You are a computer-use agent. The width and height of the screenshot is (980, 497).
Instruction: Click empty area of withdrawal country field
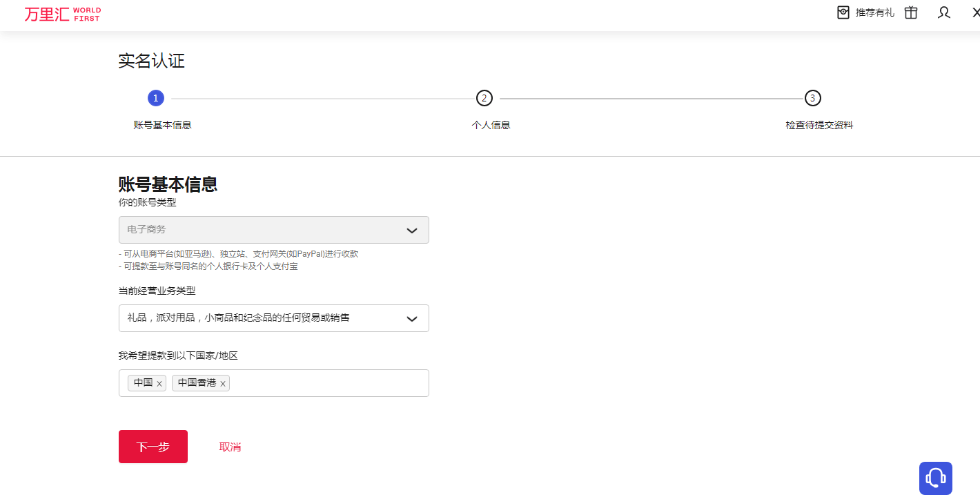coord(331,383)
